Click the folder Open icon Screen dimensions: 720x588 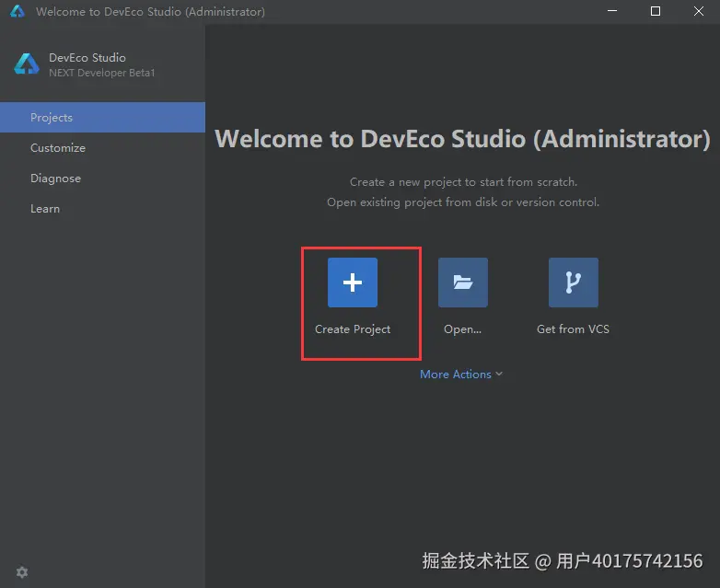(463, 282)
